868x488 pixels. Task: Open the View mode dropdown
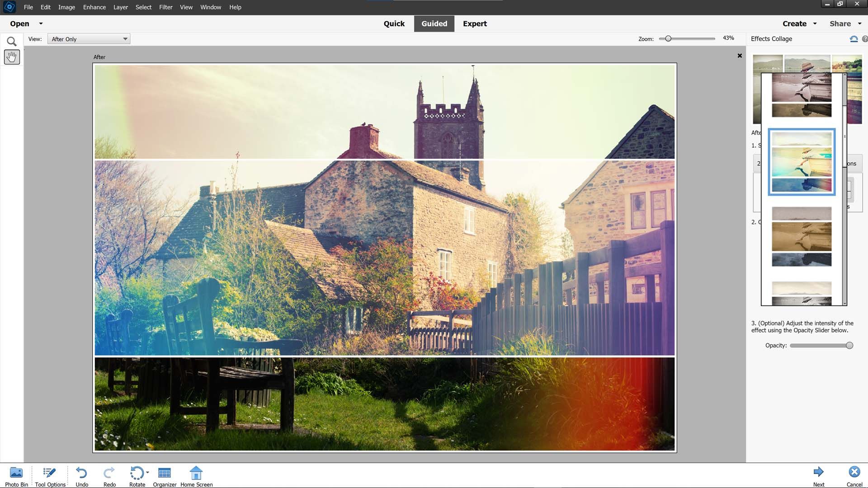pos(89,39)
